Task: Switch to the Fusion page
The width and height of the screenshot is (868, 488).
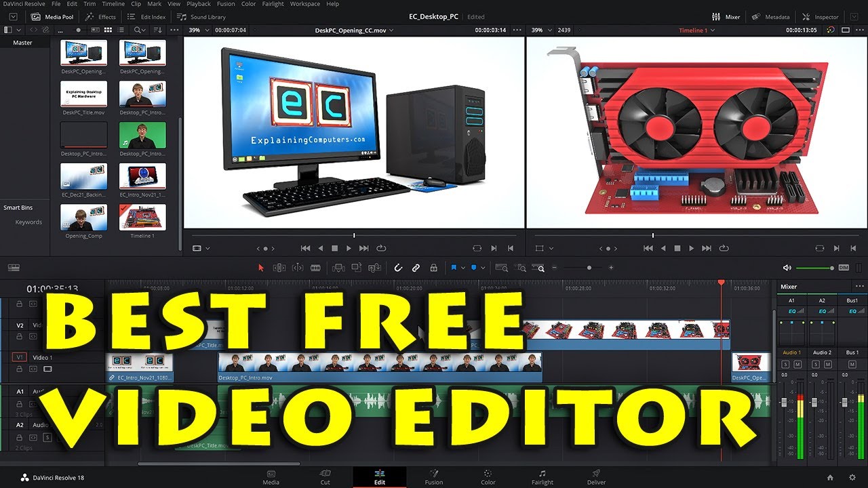Action: click(434, 477)
